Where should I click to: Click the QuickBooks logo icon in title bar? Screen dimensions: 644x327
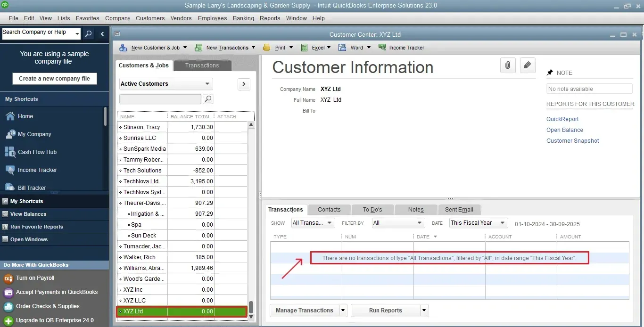point(6,6)
